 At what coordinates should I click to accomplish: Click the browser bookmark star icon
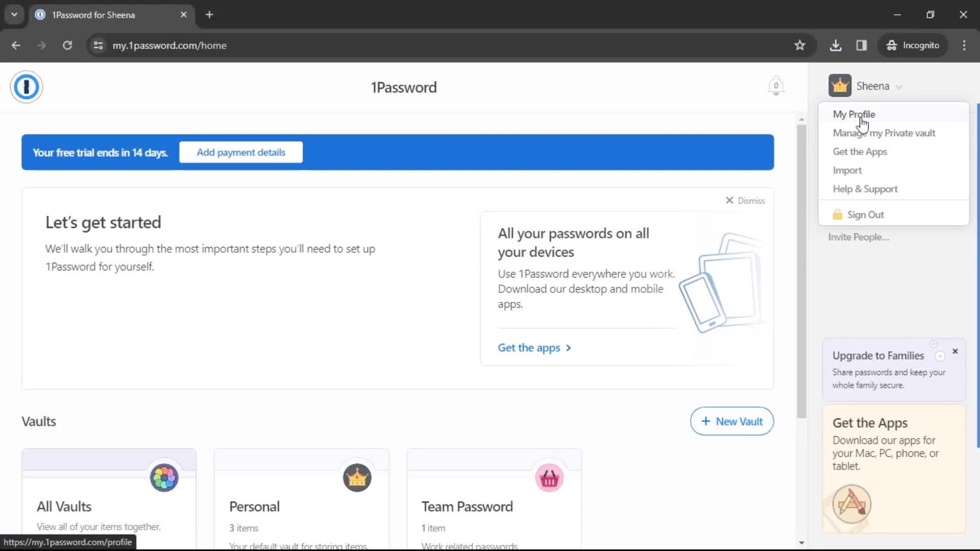point(800,45)
